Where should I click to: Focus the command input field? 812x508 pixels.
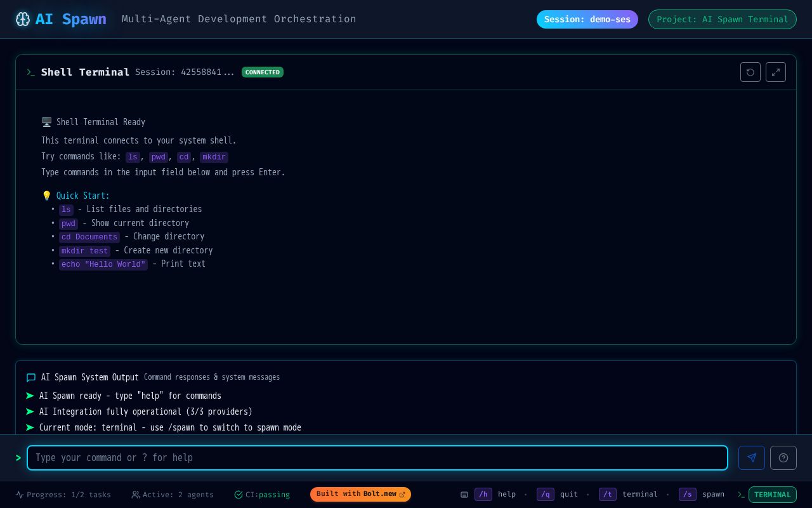(377, 458)
